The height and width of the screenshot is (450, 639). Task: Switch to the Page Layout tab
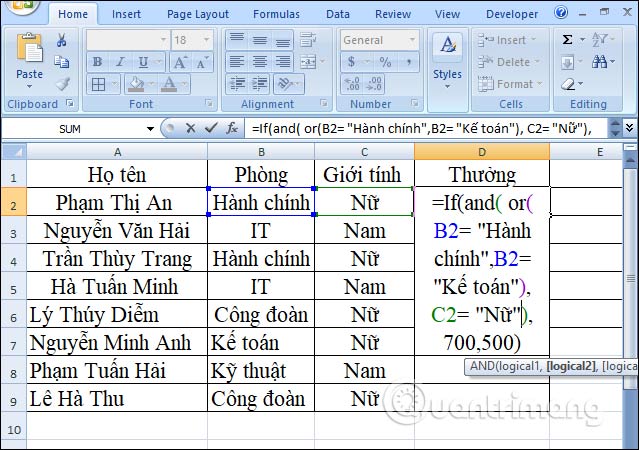pyautogui.click(x=198, y=14)
